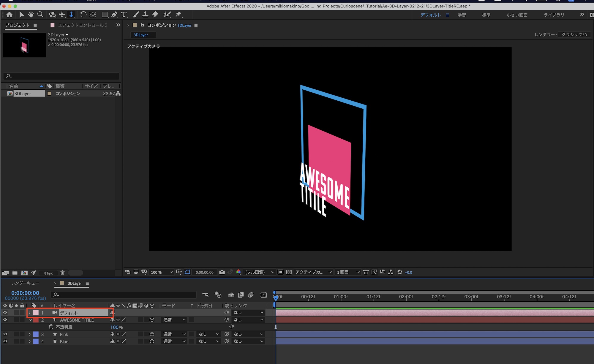Select the Puppet Pin tool
The width and height of the screenshot is (594, 364).
[x=178, y=15]
